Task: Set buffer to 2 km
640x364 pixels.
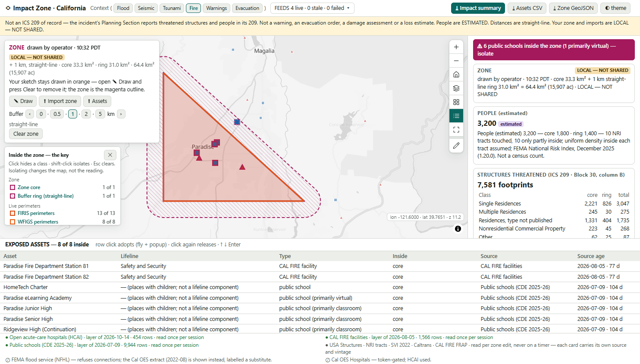Action: coord(86,114)
